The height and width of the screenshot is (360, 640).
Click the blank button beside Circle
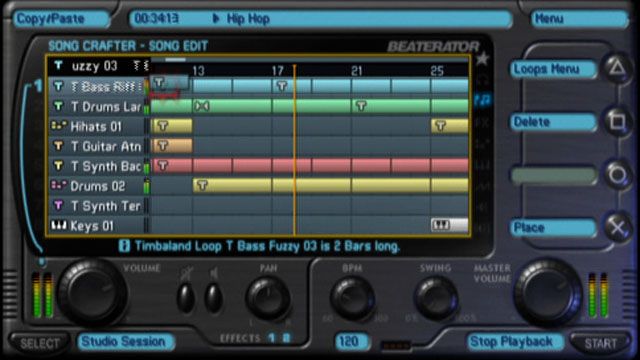click(554, 176)
